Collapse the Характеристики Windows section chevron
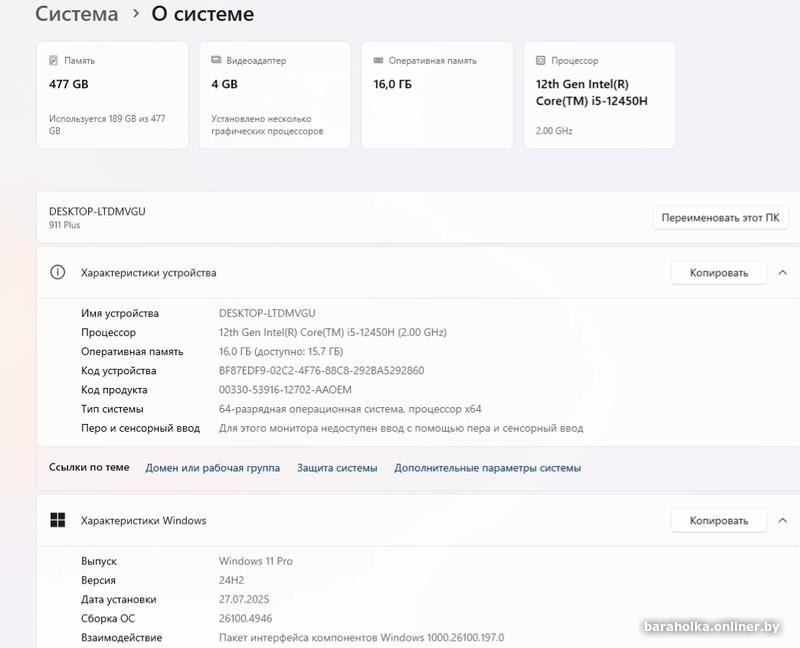 pos(782,520)
